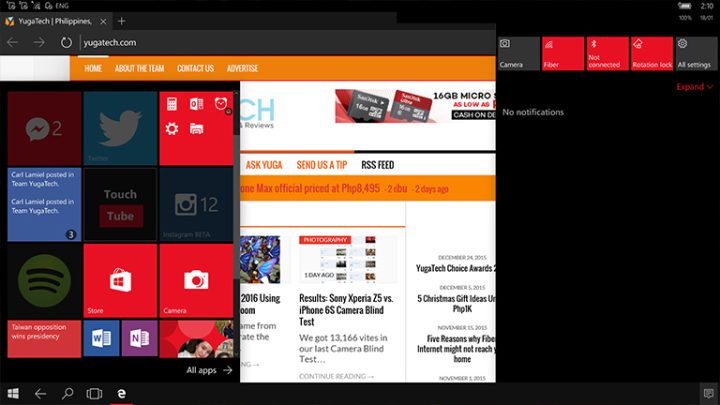Expand the quick actions panel
Image resolution: width=720 pixels, height=405 pixels.
point(694,86)
